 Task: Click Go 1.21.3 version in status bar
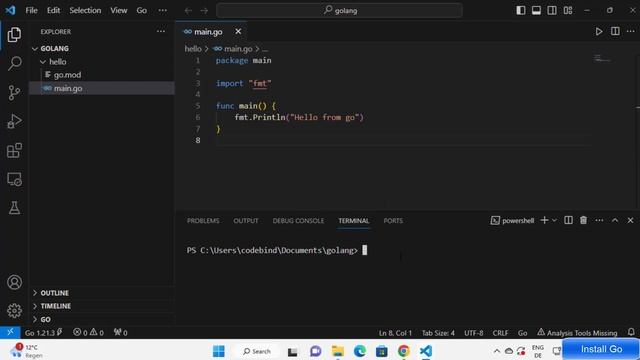(x=43, y=333)
